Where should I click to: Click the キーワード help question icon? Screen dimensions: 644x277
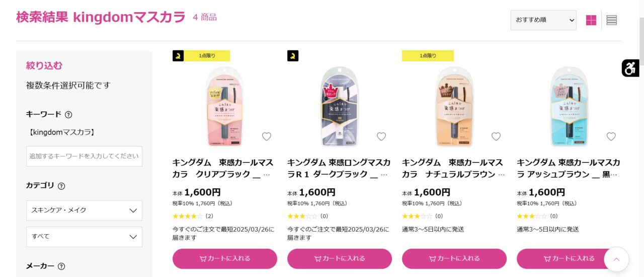[x=68, y=114]
